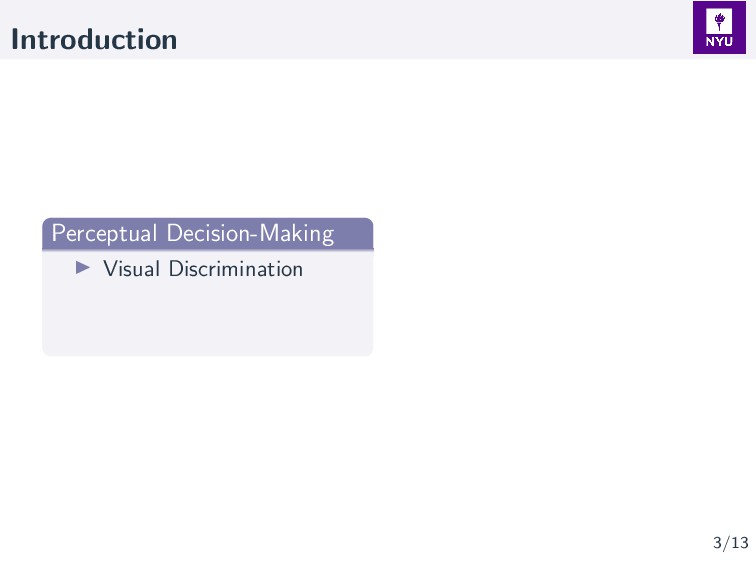
Task: Click the slash in the page counter
Action: click(x=726, y=543)
